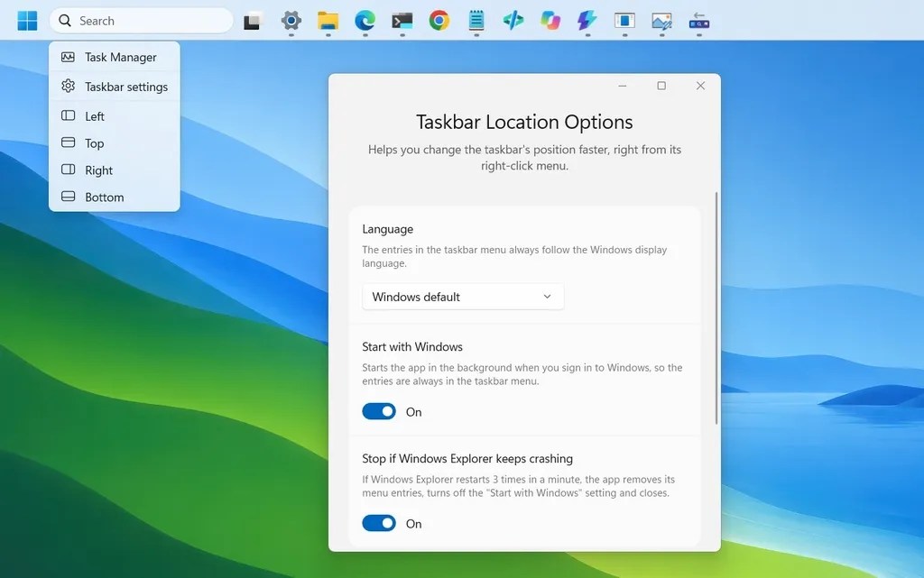
Task: Choose Top in the taskbar menu
Action: click(x=115, y=143)
